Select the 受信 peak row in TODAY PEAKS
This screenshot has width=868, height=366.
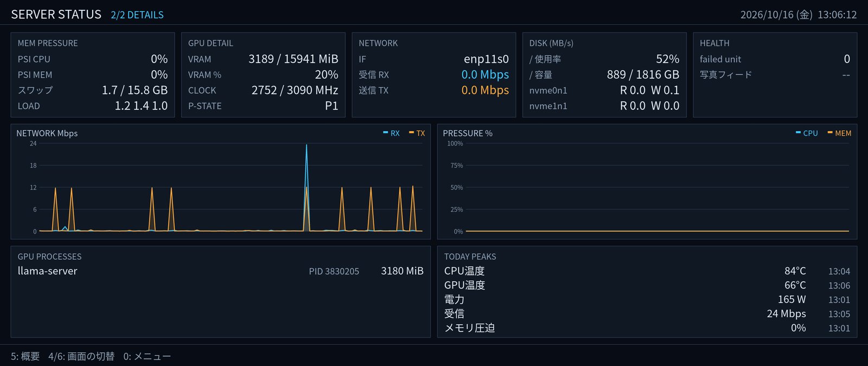pos(647,313)
